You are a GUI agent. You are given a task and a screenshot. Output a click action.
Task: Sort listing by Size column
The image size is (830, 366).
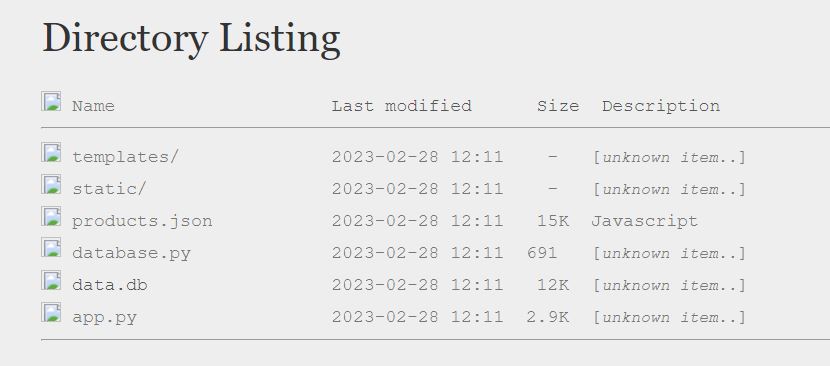pyautogui.click(x=558, y=106)
